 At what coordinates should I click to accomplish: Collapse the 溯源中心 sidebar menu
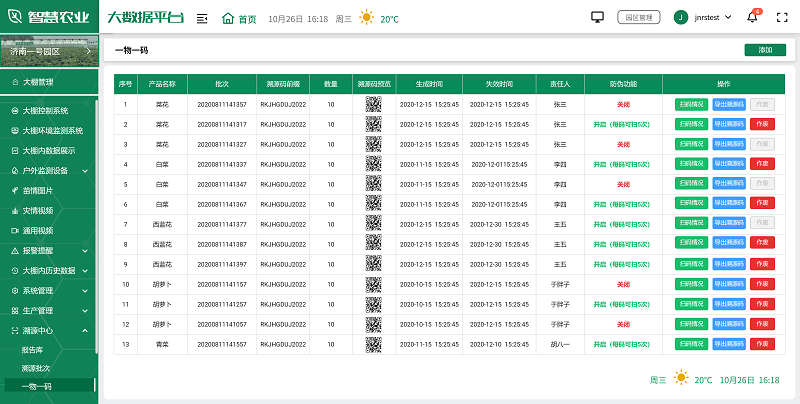point(38,330)
